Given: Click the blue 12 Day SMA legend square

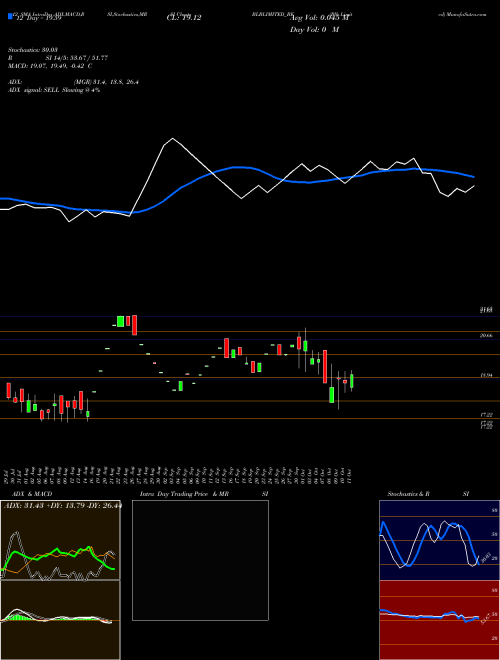Looking at the screenshot, I should point(10,17).
